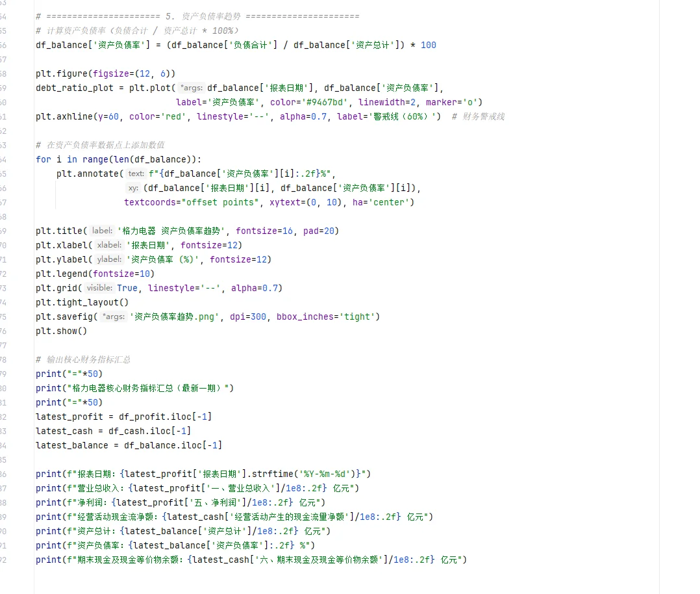Click the plt.show() line
Viewport: 700px width, 594px height.
(62, 331)
